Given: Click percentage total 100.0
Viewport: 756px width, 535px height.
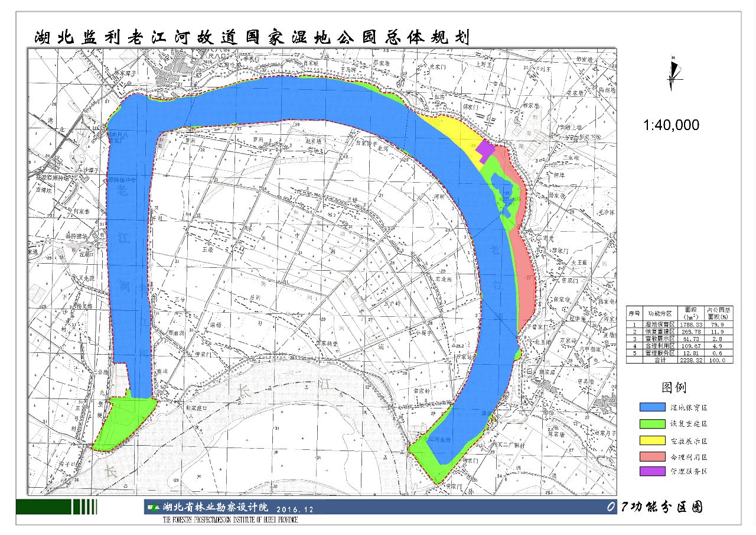Looking at the screenshot, I should coord(718,360).
